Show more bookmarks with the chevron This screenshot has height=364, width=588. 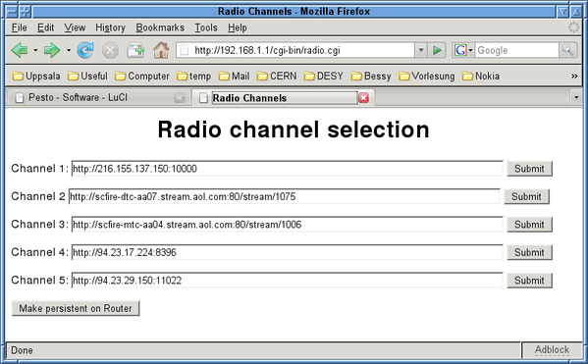574,77
